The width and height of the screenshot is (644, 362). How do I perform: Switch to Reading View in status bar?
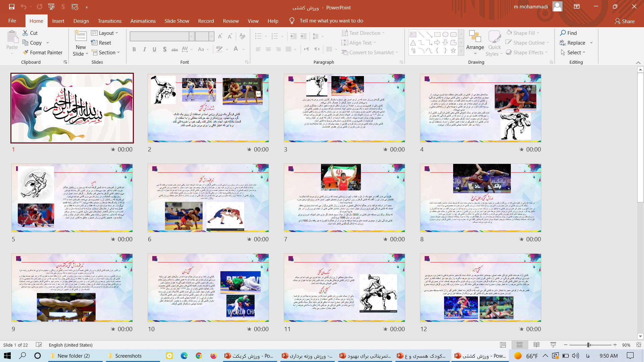coord(536,345)
